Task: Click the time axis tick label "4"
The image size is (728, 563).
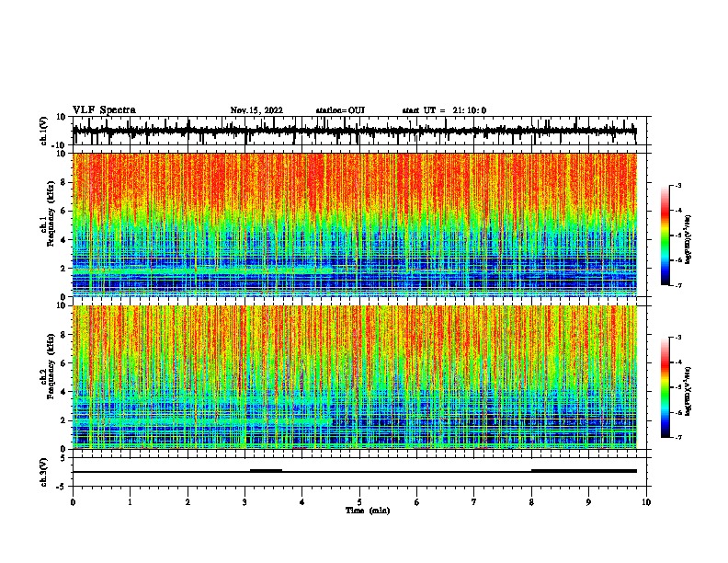Action: click(x=301, y=502)
